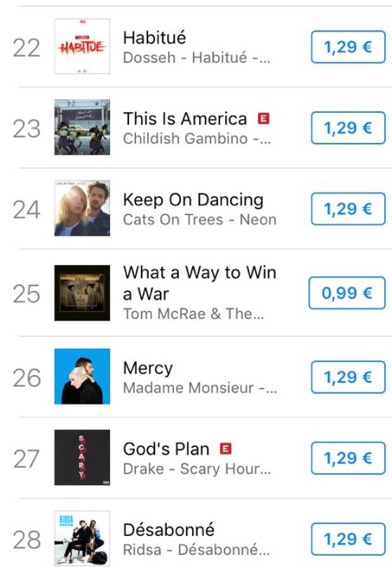The image size is (392, 567).
Task: Open the Mercy song title
Action: pos(148,368)
